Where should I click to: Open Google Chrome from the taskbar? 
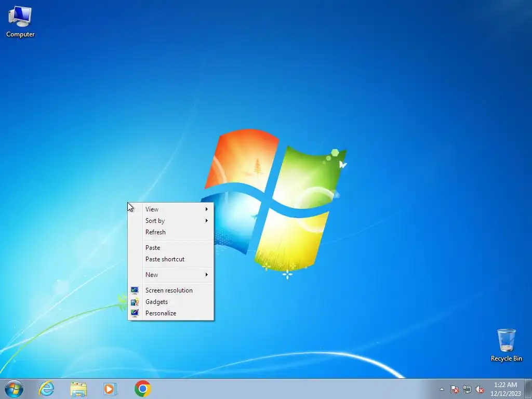click(142, 389)
